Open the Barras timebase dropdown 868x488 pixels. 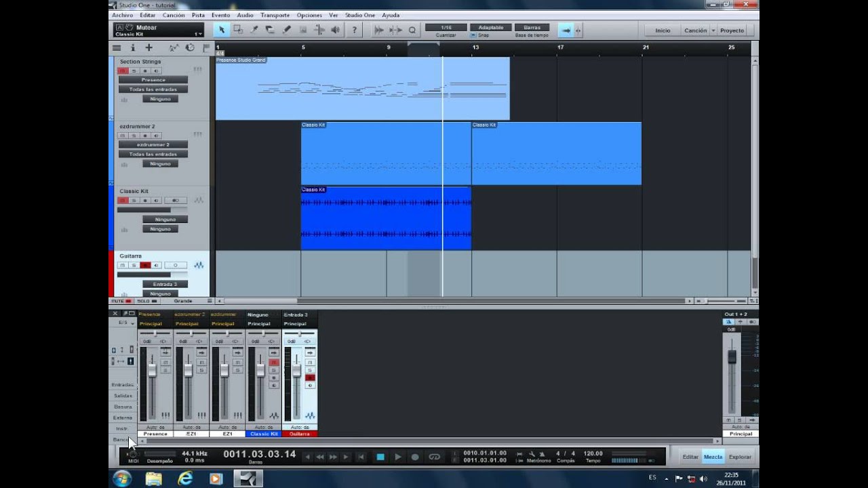point(532,28)
